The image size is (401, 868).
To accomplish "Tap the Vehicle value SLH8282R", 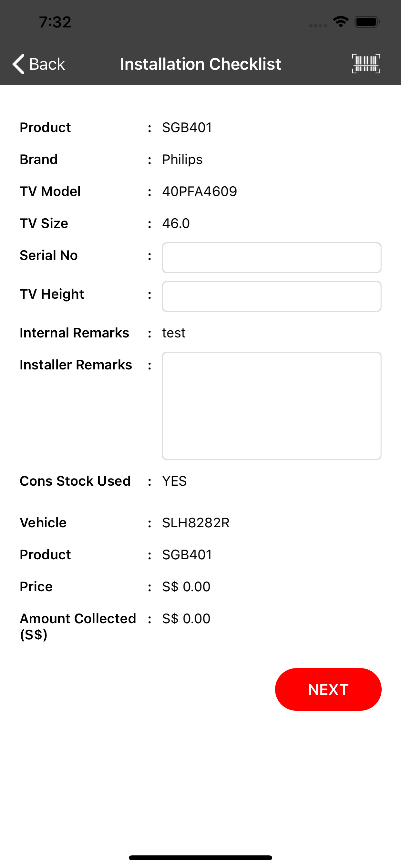I will coord(196,522).
